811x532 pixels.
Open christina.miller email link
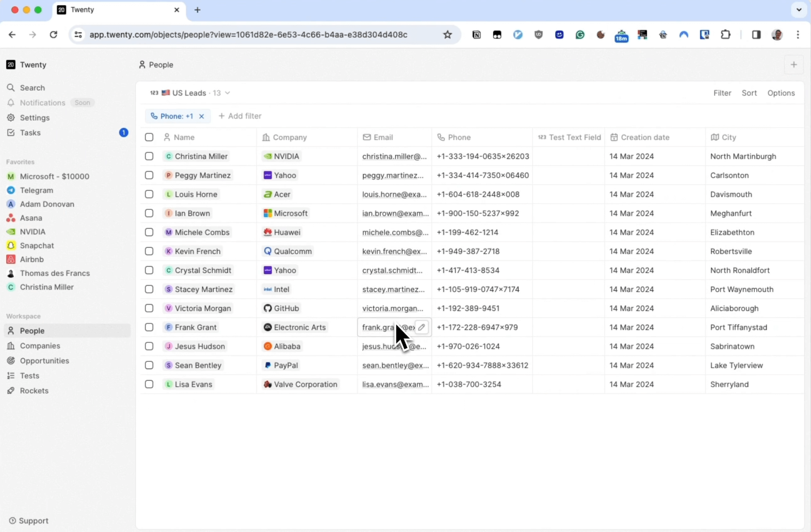pos(394,156)
